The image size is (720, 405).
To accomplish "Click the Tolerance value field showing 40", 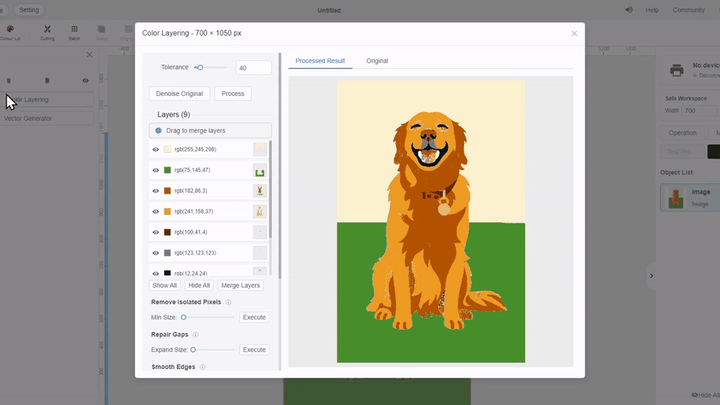I will click(253, 68).
